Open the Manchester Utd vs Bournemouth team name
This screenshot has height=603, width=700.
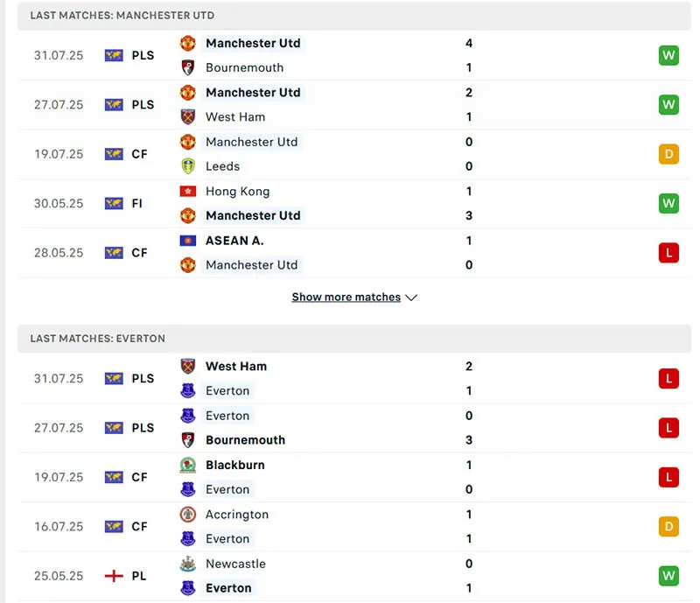click(253, 43)
